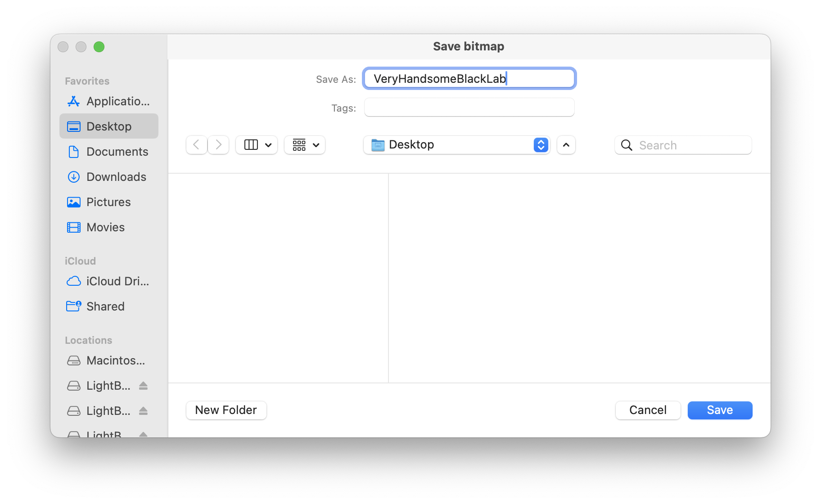This screenshot has width=821, height=504.
Task: Select Documents in Favorites sidebar
Action: tap(108, 152)
